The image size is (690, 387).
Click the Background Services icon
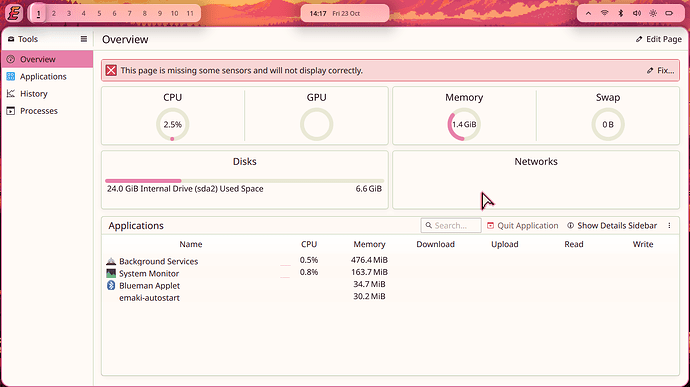111,261
